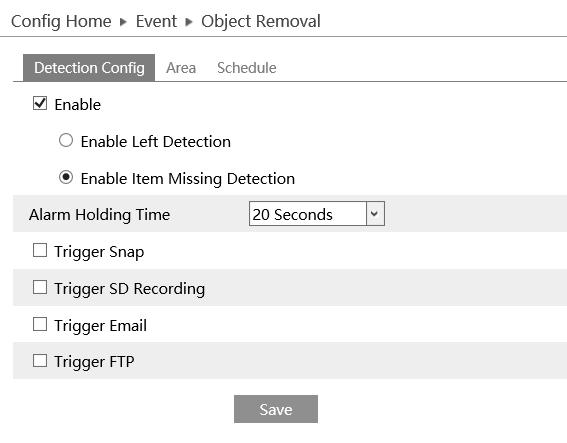
Task: Click the Alarm Holding Time dropdown arrow
Action: tap(375, 214)
